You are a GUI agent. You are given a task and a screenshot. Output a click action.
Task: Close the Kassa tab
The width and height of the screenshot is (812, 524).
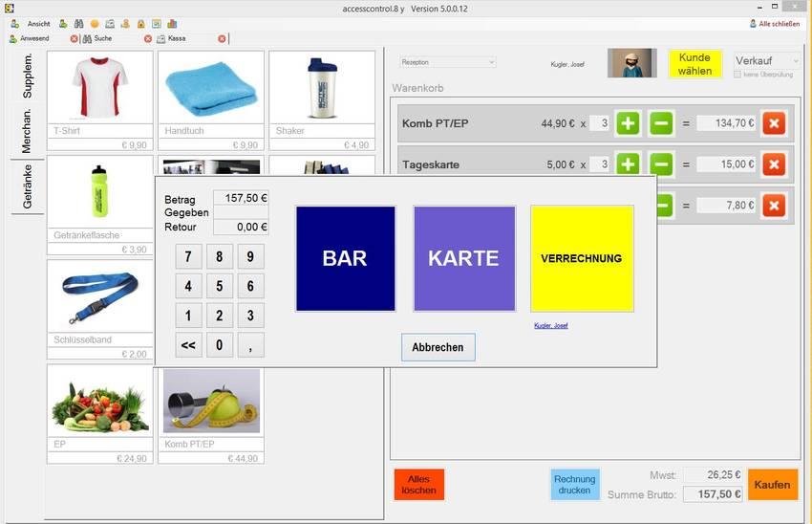(223, 39)
